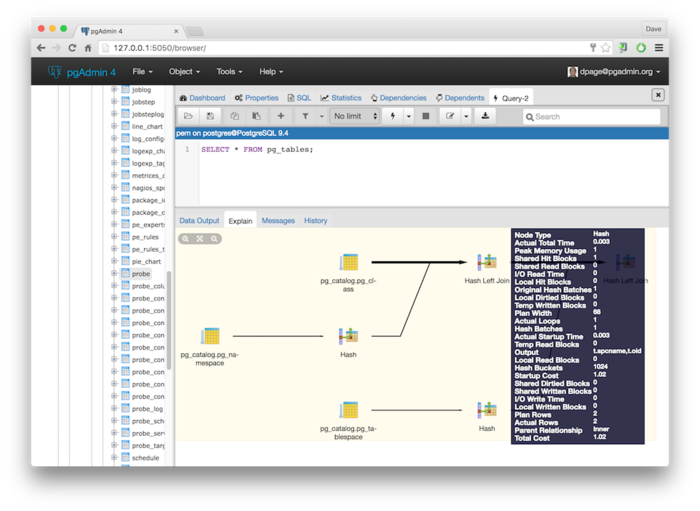Screen dimensions: 700x511
Task: Click the copy icon in query toolbar
Action: click(235, 116)
